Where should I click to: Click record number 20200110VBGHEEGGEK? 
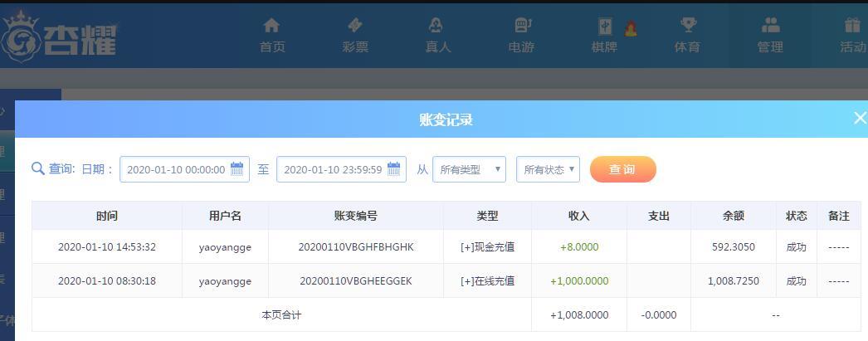tap(356, 281)
